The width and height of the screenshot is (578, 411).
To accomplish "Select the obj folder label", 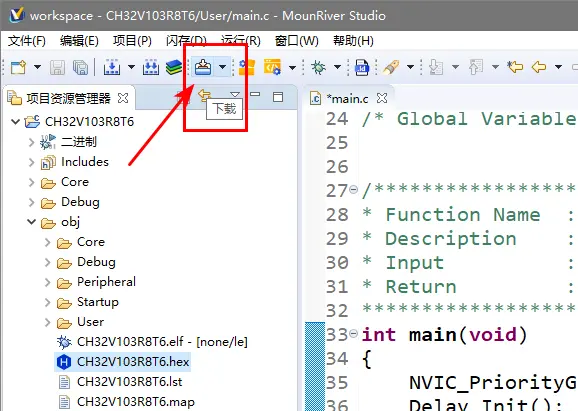I will (x=70, y=222).
